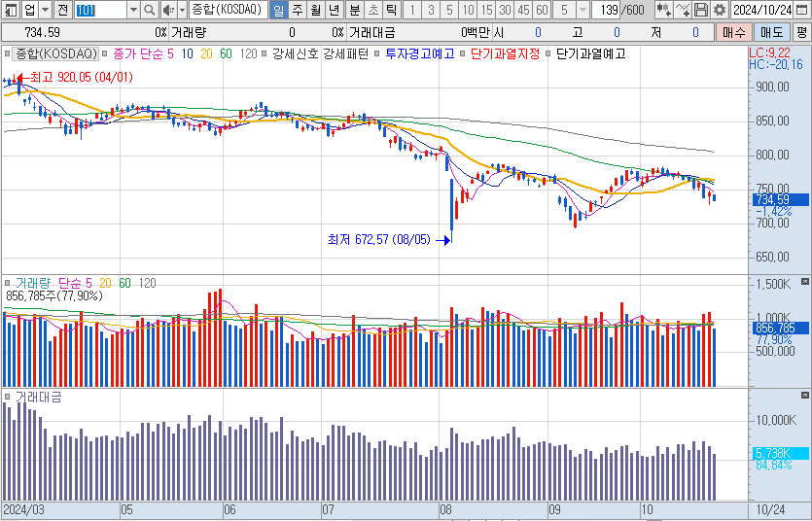The image size is (812, 521).
Task: Switch to the 주 weekly chart
Action: click(x=298, y=10)
